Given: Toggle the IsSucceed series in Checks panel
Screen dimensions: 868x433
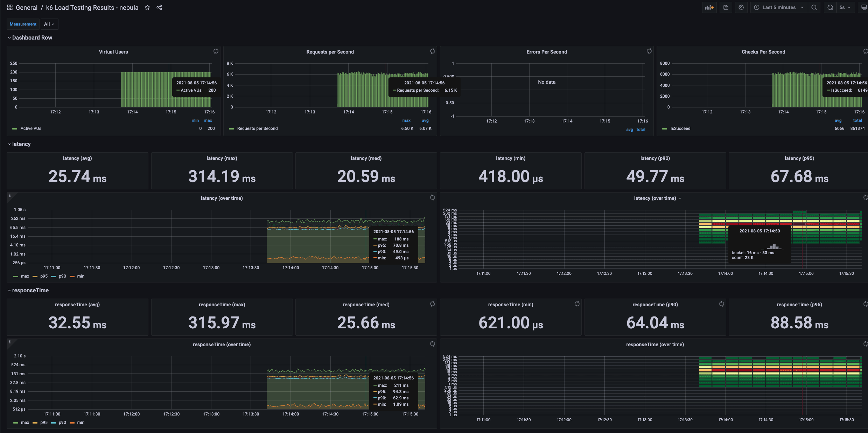Looking at the screenshot, I should tap(679, 128).
